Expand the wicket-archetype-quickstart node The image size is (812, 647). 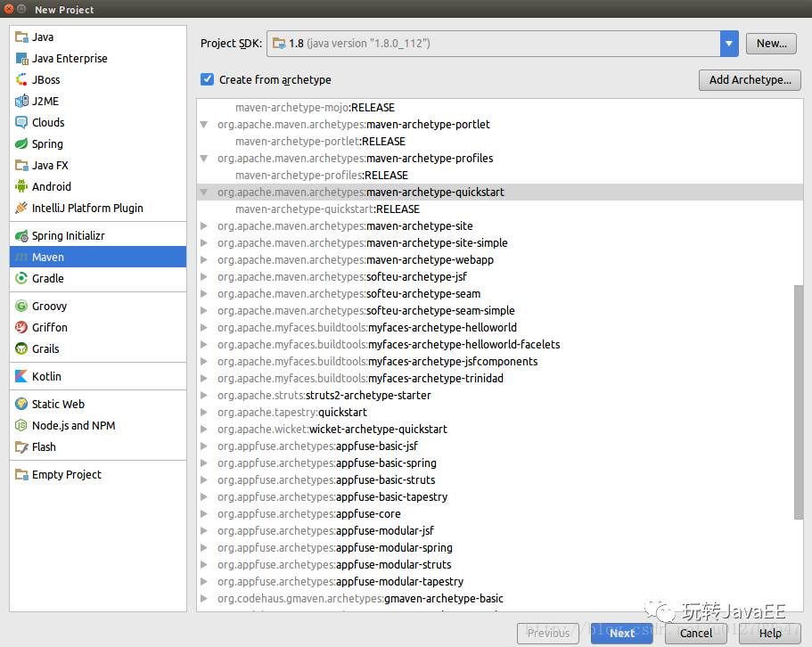coord(204,429)
